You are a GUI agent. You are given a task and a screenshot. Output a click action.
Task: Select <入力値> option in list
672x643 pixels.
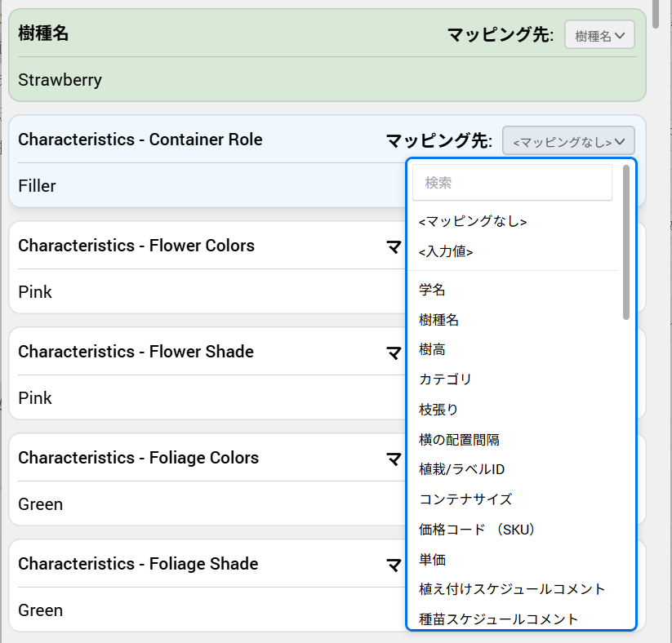(x=446, y=252)
